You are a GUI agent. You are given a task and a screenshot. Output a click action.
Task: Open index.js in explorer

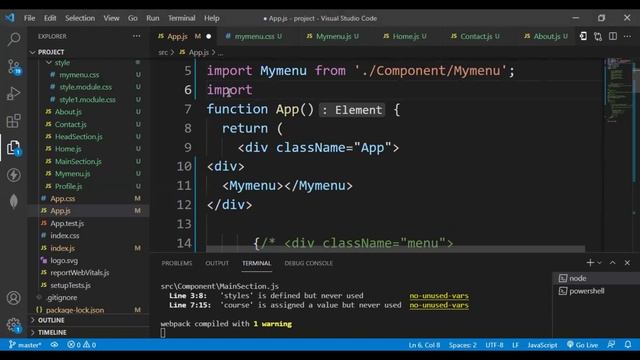click(62, 248)
